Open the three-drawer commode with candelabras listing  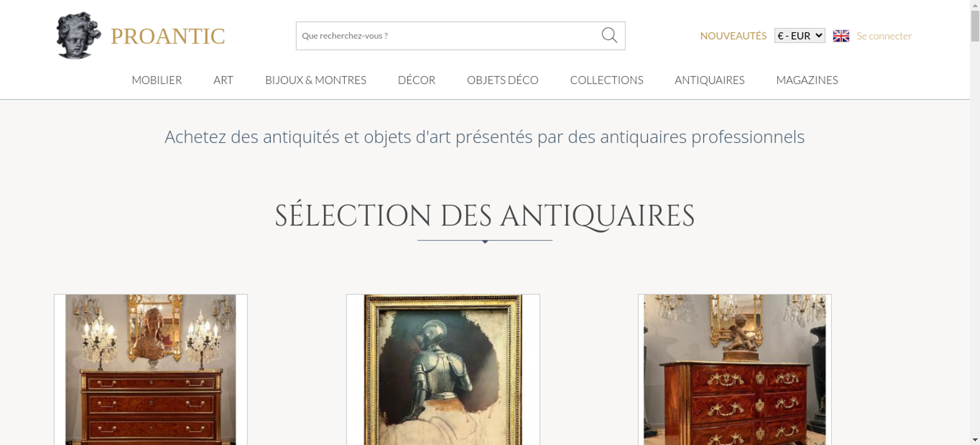point(151,370)
